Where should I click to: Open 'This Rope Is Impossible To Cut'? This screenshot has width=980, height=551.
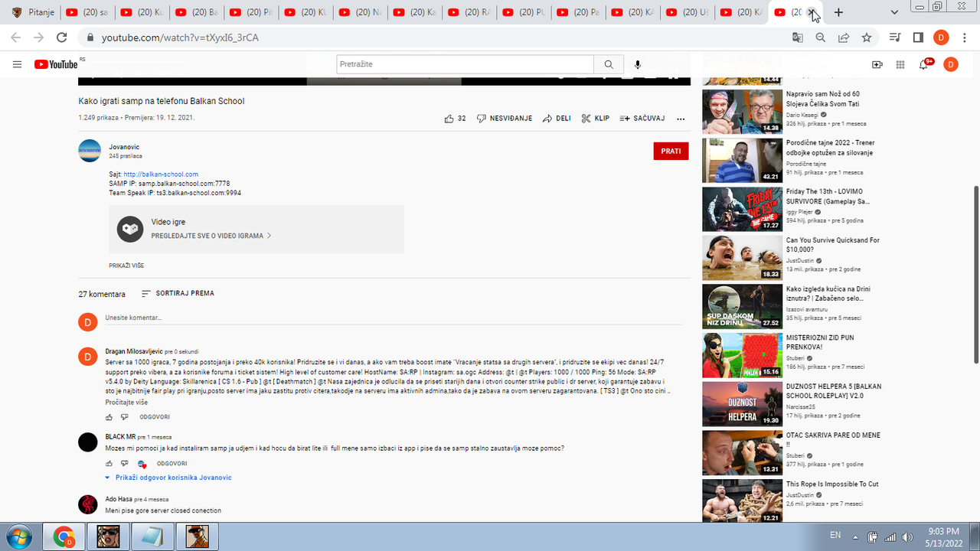pos(832,484)
